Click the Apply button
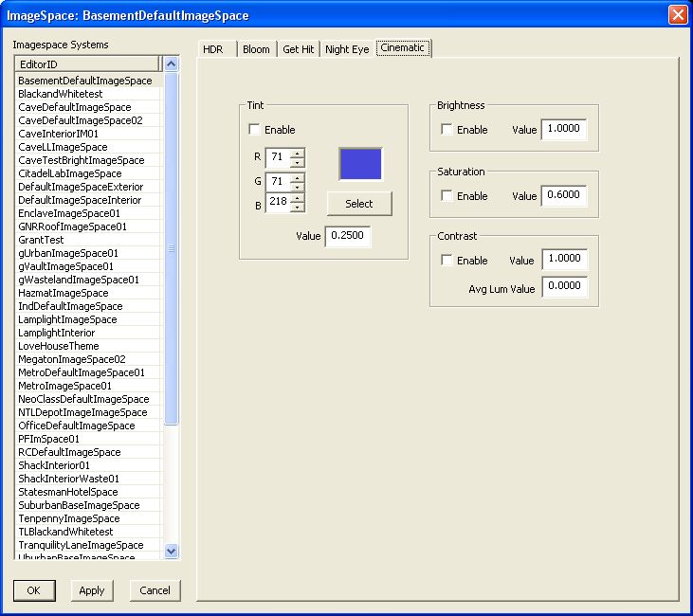Viewport: 693px width, 616px height. coord(92,590)
